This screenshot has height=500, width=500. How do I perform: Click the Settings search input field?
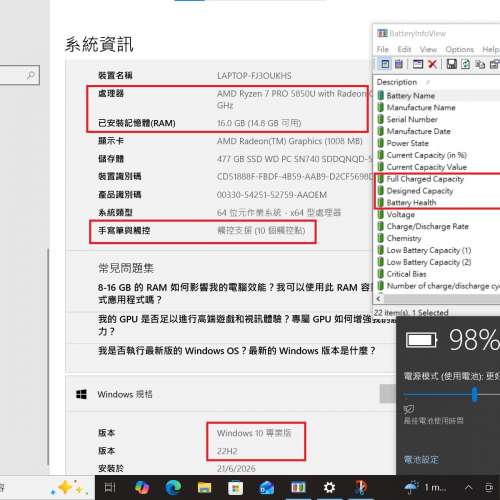coord(19,75)
